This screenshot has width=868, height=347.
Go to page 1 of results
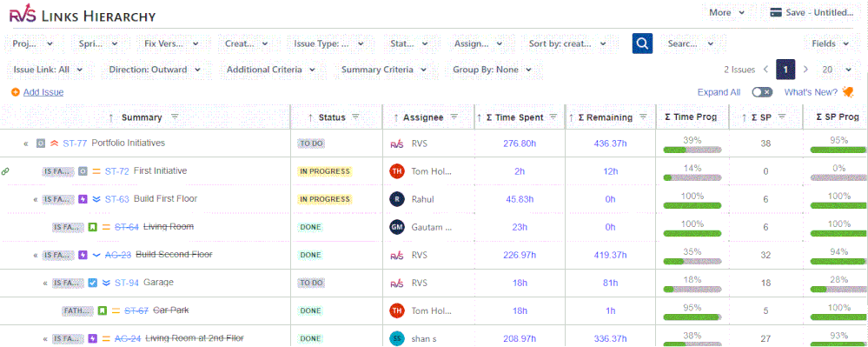(x=785, y=70)
